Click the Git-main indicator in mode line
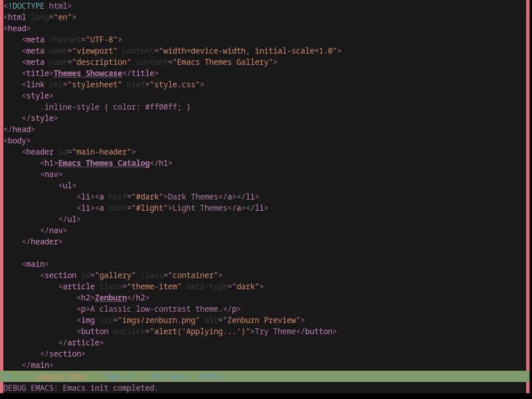Image resolution: width=532 pixels, height=399 pixels. (169, 377)
